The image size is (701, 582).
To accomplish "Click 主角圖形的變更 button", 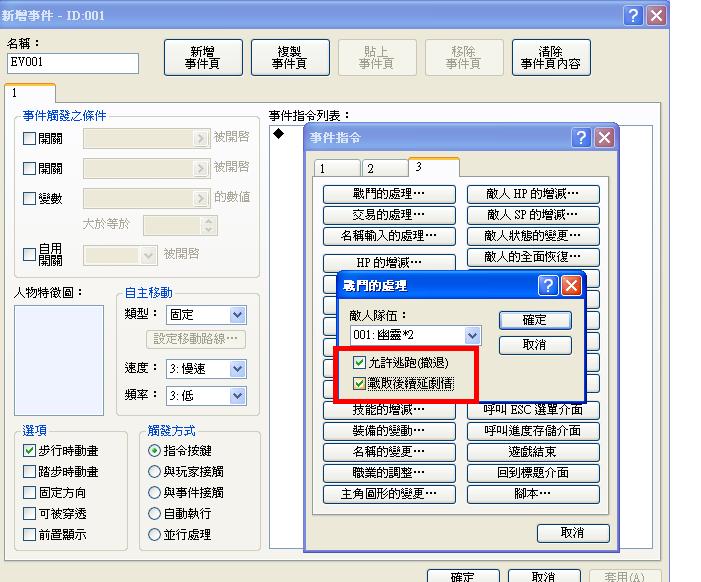I will tap(389, 494).
